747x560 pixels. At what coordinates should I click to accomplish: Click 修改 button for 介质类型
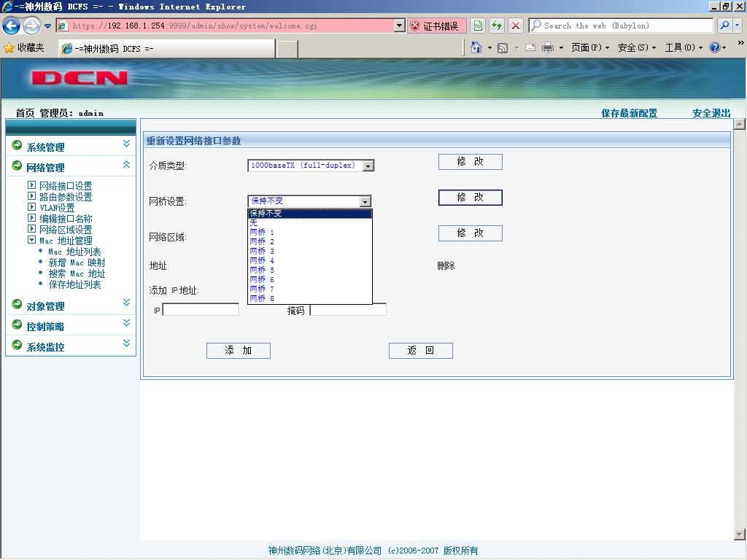(471, 161)
